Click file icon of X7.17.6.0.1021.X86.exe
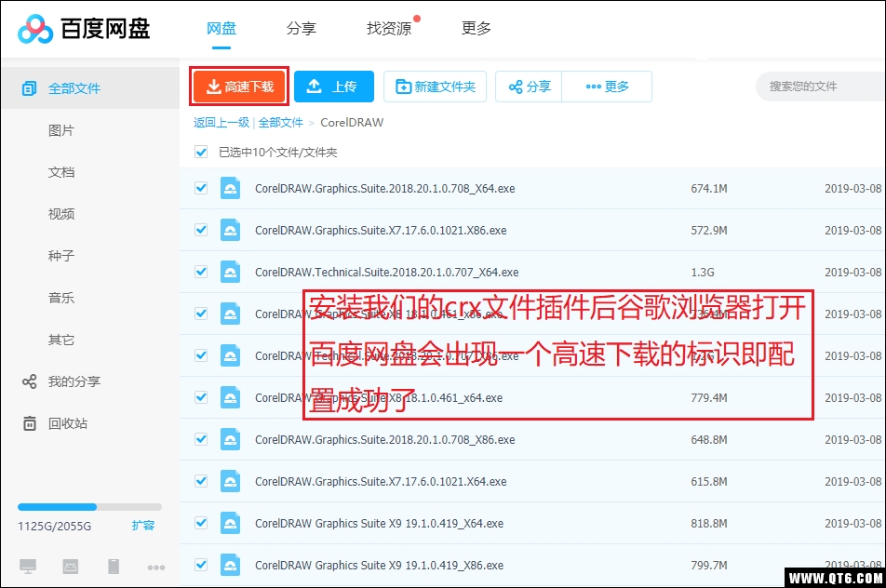Screen dimensions: 886x588 (x=230, y=230)
